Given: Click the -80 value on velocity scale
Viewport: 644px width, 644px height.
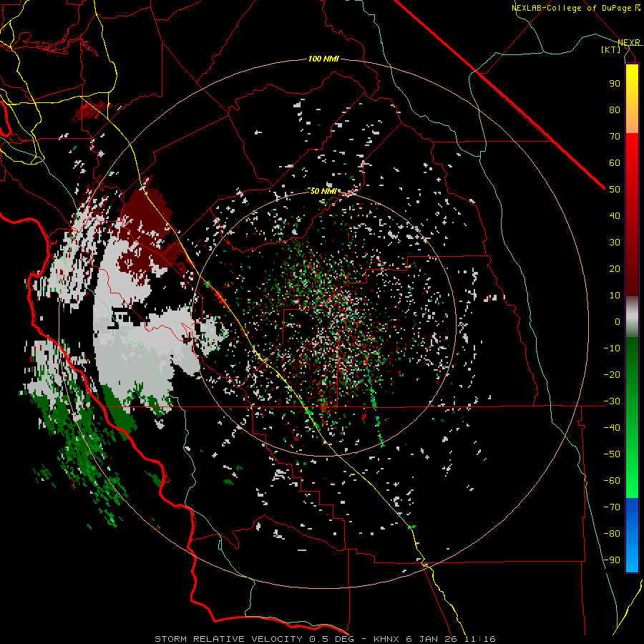Looking at the screenshot, I should click(612, 534).
